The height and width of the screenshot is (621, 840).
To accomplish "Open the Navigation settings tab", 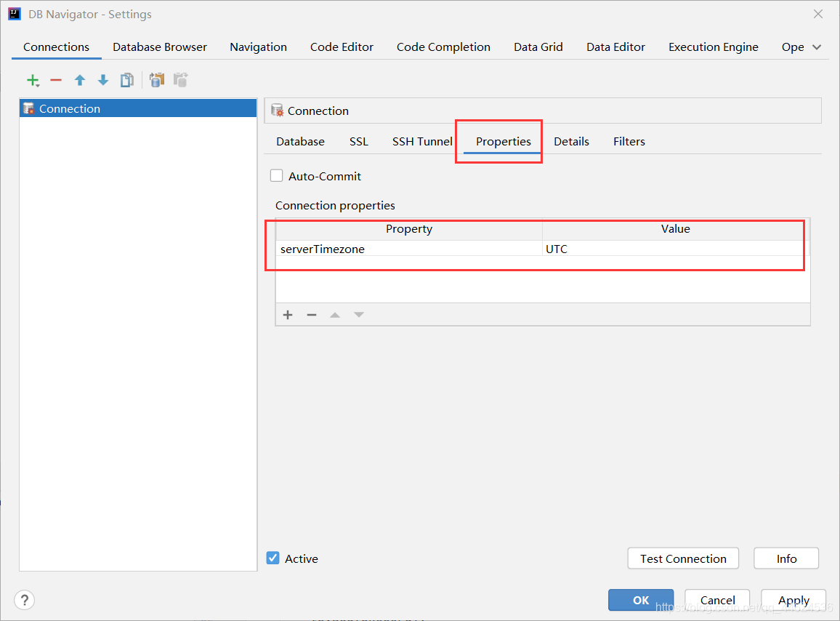I will (x=258, y=47).
